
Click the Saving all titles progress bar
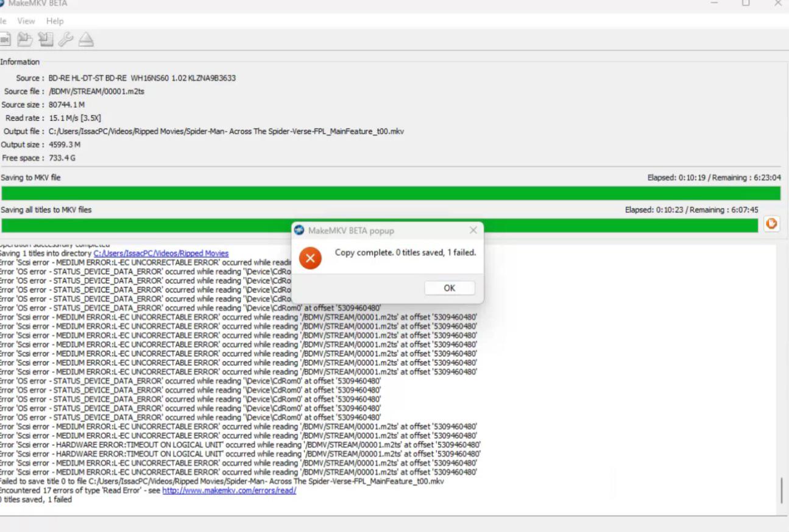pyautogui.click(x=380, y=225)
